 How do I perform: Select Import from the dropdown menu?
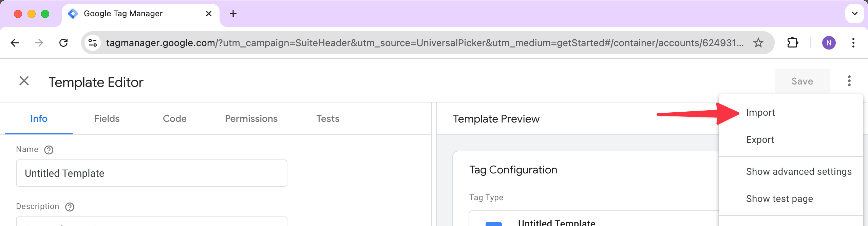pos(760,113)
